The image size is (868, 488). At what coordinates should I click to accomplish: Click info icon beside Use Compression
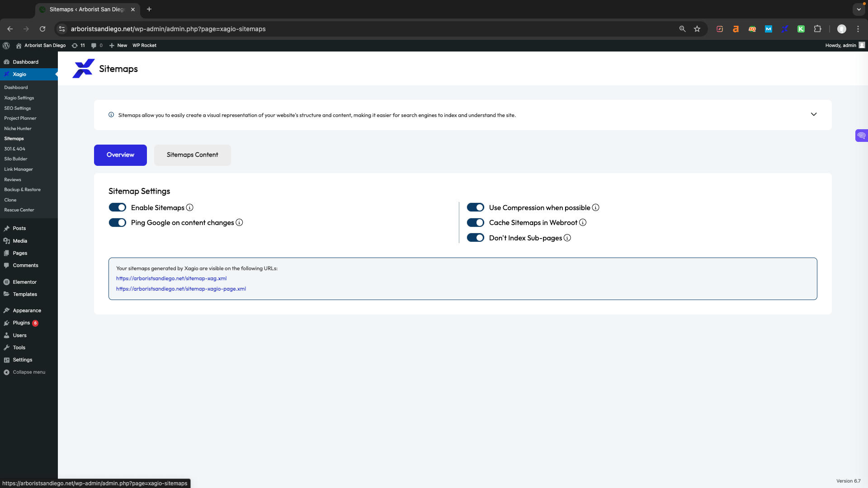(596, 207)
